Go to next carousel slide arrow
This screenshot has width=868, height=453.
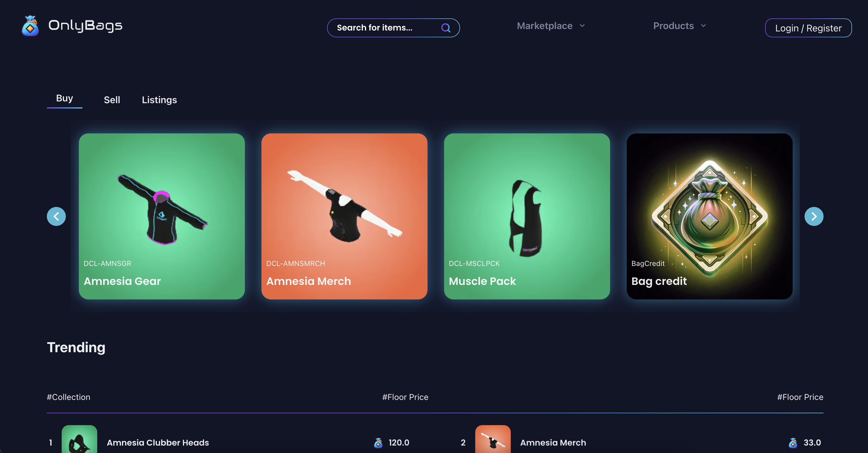814,216
